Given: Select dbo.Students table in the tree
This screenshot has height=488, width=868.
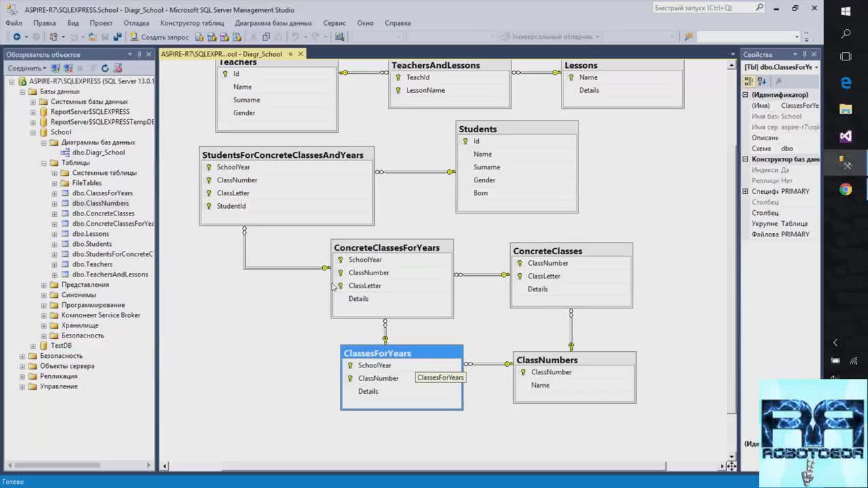Looking at the screenshot, I should click(x=92, y=244).
